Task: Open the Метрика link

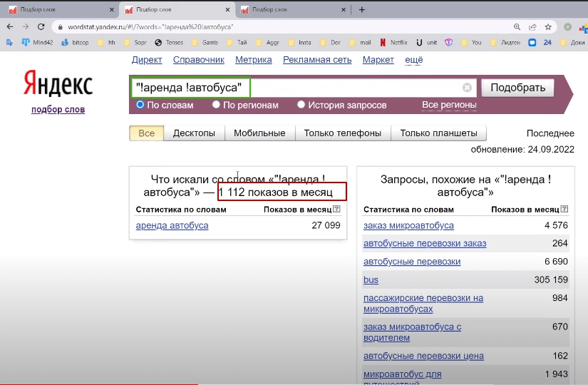Action: (x=254, y=60)
